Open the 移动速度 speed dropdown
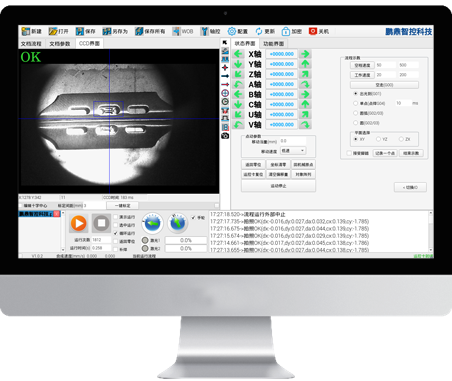 293,151
